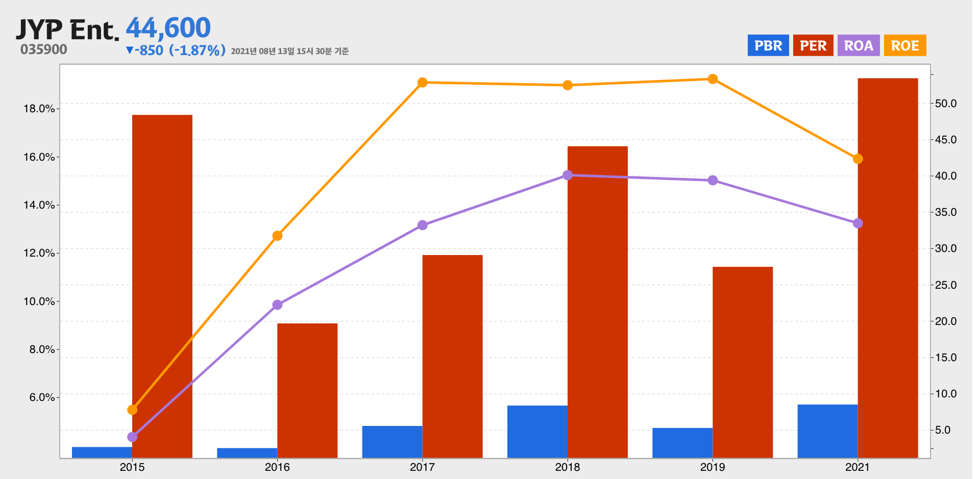This screenshot has width=980, height=479.
Task: Select the 2017 red PER bar
Action: (452, 357)
